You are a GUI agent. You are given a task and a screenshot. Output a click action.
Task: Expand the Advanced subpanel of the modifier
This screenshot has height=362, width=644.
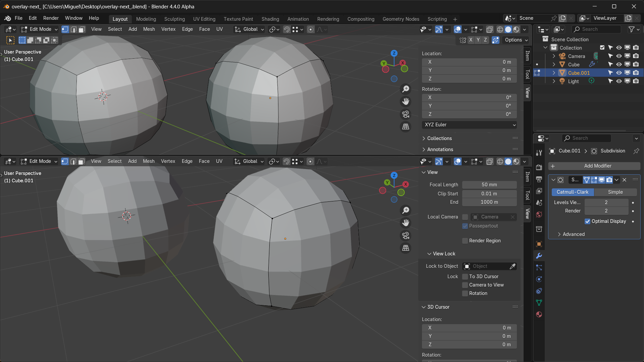click(x=574, y=234)
